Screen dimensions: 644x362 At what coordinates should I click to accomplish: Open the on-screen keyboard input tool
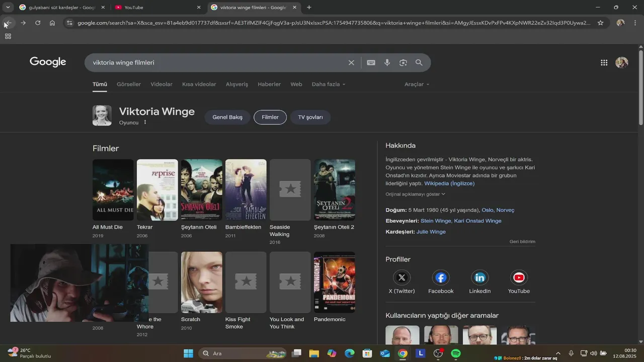[x=371, y=63]
